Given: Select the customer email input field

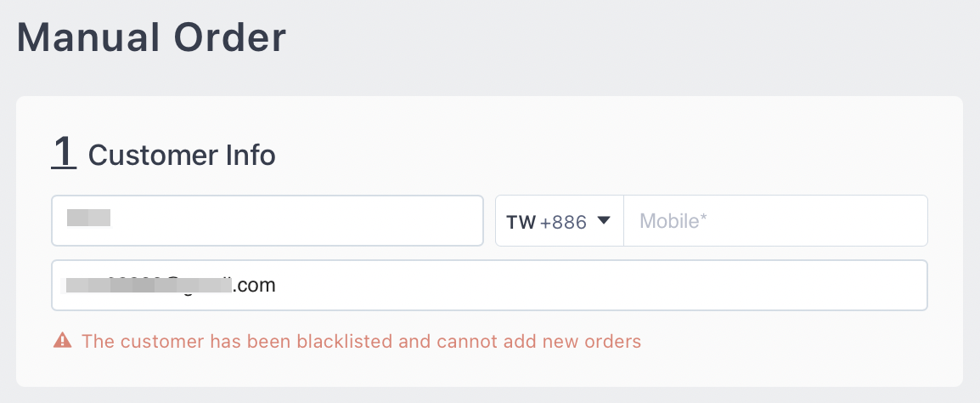Looking at the screenshot, I should click(488, 286).
